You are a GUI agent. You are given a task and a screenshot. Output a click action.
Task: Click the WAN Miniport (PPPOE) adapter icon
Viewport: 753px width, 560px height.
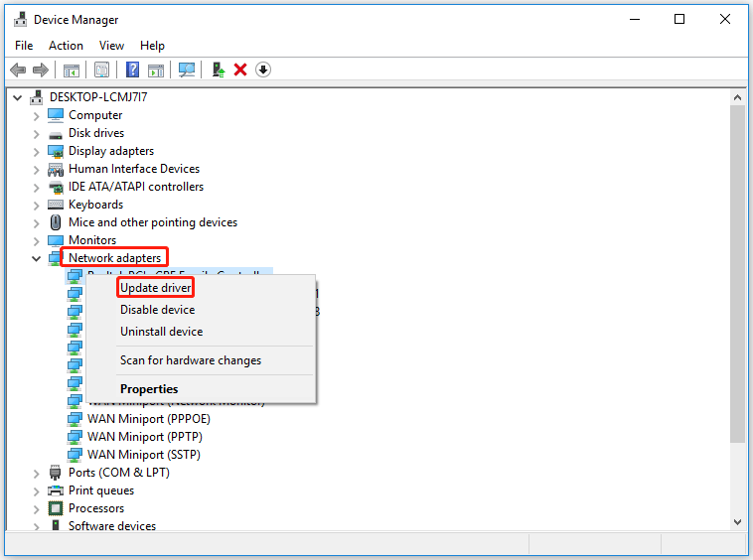(75, 419)
